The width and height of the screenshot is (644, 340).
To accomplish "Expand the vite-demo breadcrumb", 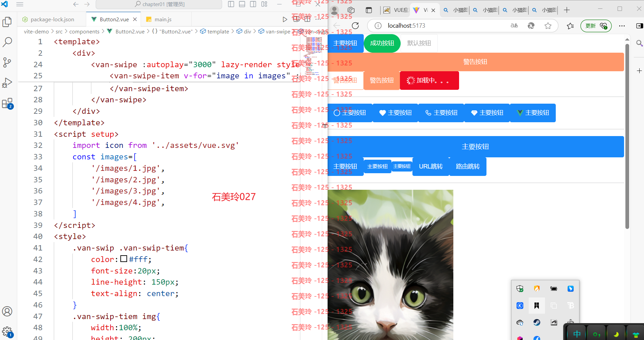I will click(x=36, y=31).
